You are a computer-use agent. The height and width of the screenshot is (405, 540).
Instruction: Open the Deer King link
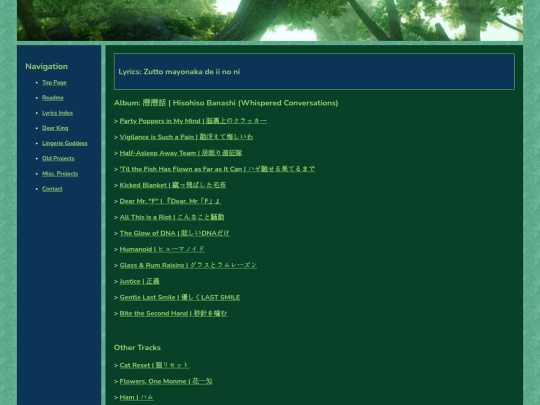(55, 128)
